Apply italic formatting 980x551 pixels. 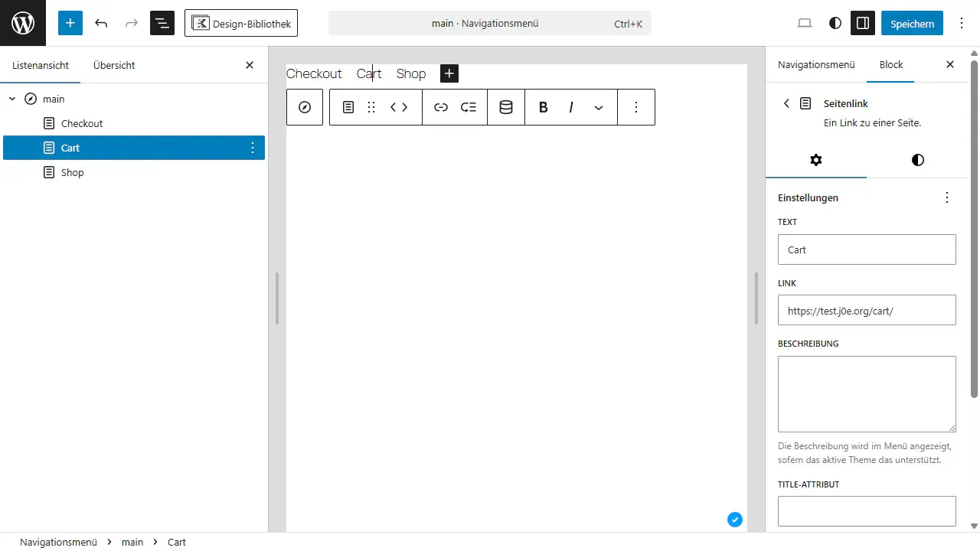click(x=571, y=107)
